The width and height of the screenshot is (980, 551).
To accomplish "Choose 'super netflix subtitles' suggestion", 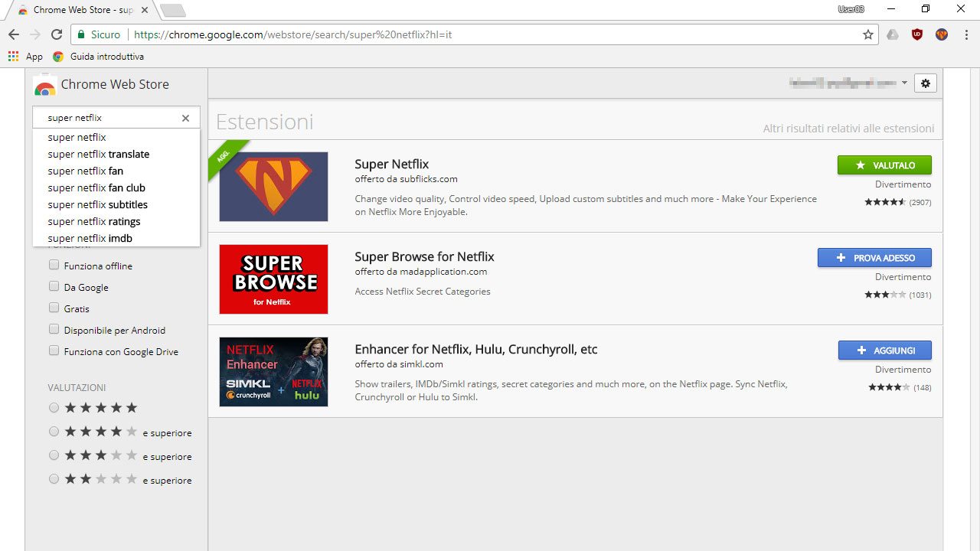I will pyautogui.click(x=97, y=204).
